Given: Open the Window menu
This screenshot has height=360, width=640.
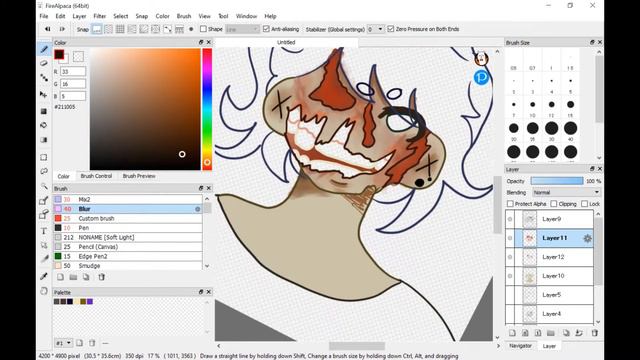Looking at the screenshot, I should click(246, 16).
